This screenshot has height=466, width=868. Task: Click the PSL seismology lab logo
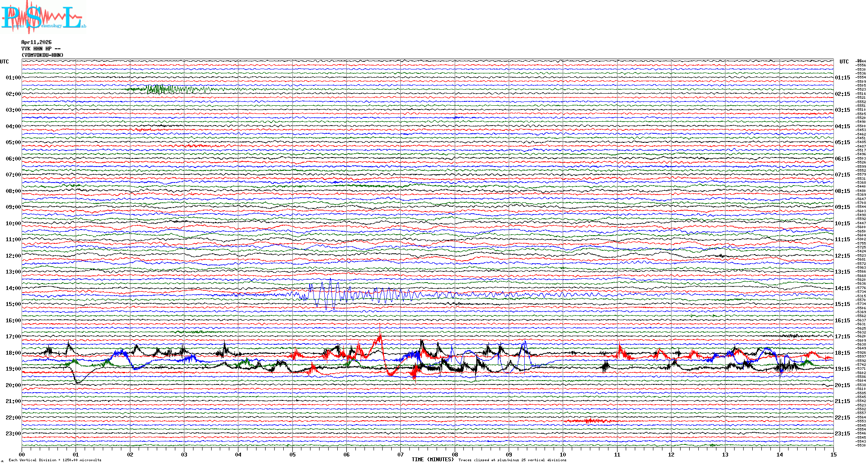pos(43,17)
